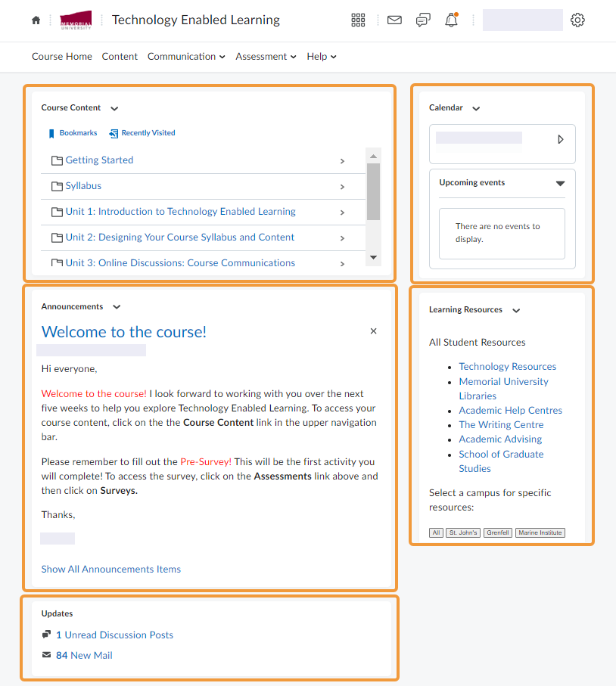The image size is (616, 686).
Task: Click Course Content scrollbar down arrow
Action: (373, 258)
